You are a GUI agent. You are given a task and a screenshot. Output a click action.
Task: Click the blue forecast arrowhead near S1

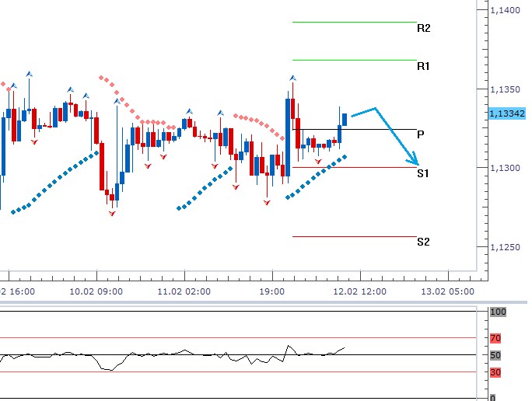click(416, 161)
